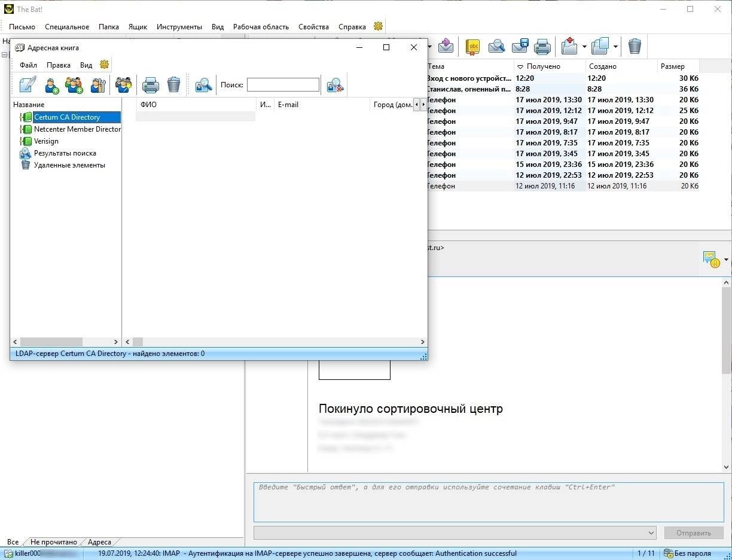Open contact properties (wrench) icon in Address Book
This screenshot has width=732, height=560.
point(97,85)
